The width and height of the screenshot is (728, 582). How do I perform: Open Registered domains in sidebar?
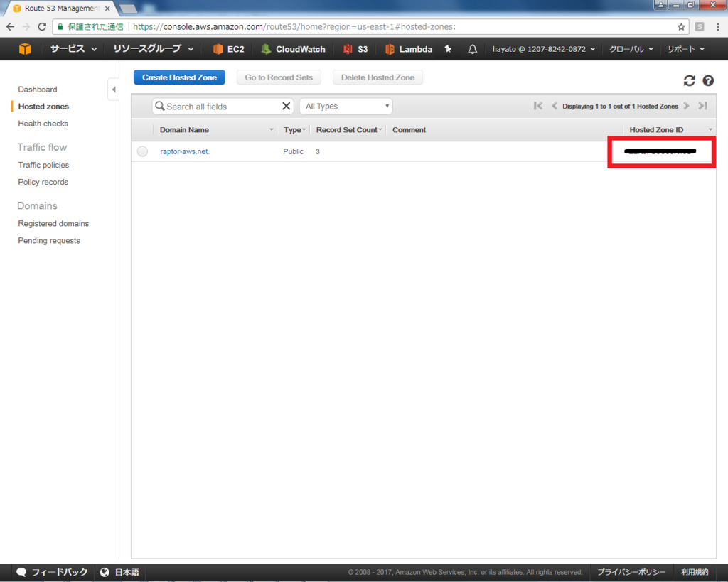(53, 223)
